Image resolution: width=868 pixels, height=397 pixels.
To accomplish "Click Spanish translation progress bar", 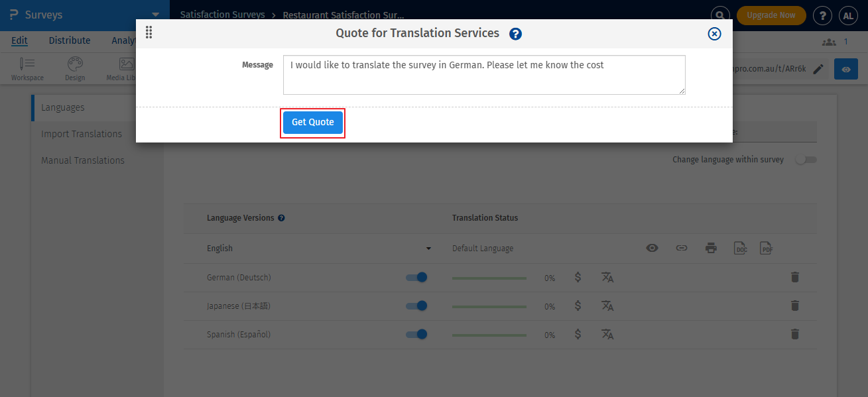I will tap(489, 335).
